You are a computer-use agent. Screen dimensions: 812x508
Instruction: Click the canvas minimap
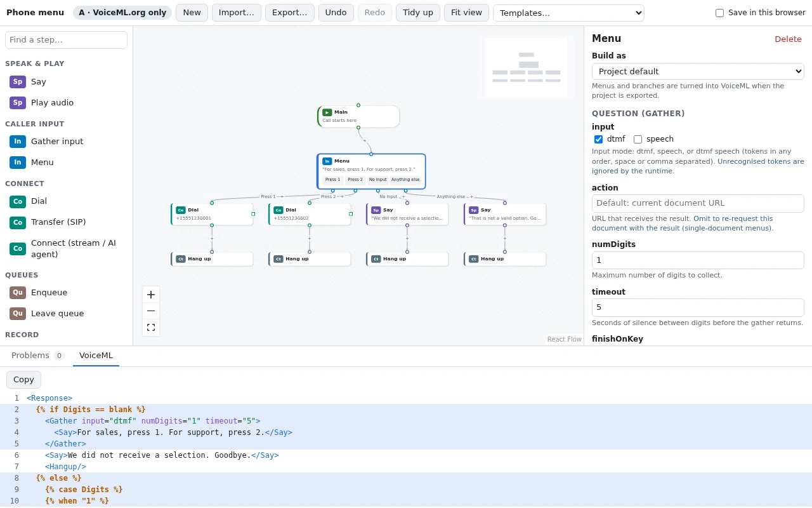[527, 67]
